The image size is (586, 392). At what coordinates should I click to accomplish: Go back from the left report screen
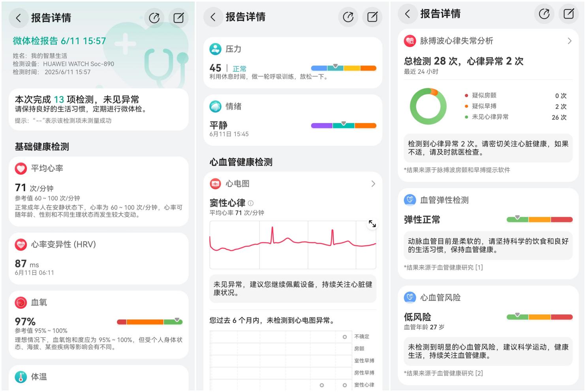pos(18,18)
